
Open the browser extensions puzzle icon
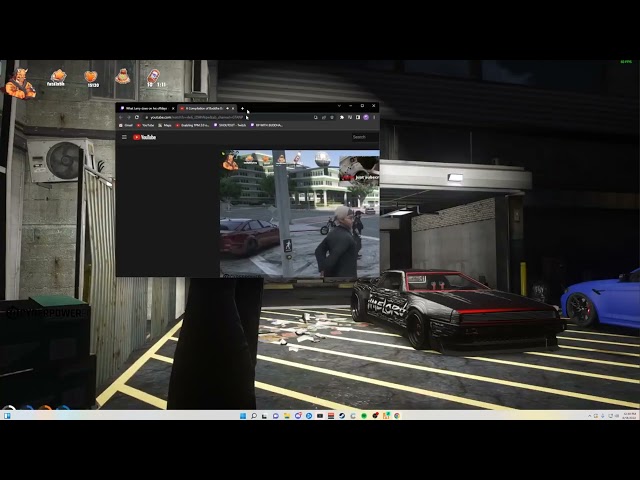(x=342, y=118)
